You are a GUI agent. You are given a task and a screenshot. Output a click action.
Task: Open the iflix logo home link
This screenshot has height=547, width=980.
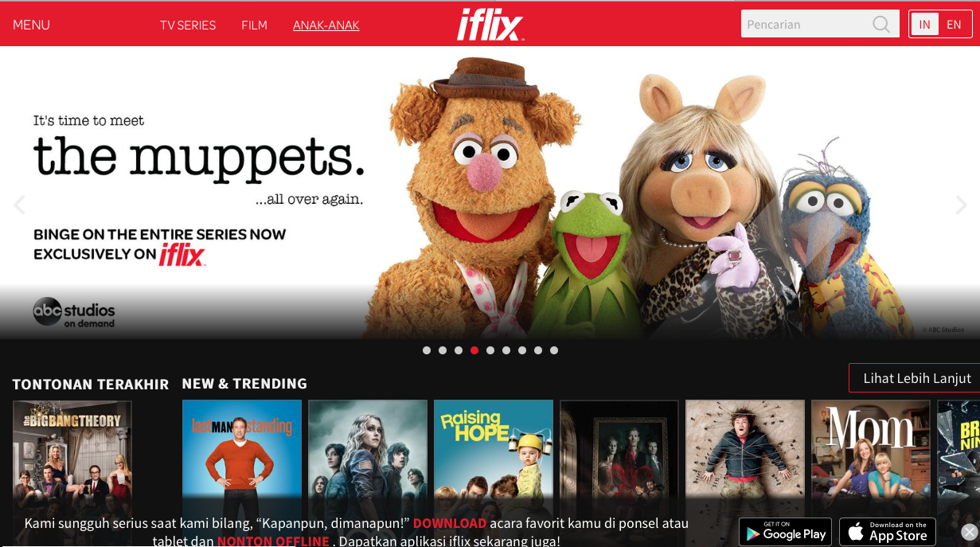490,25
